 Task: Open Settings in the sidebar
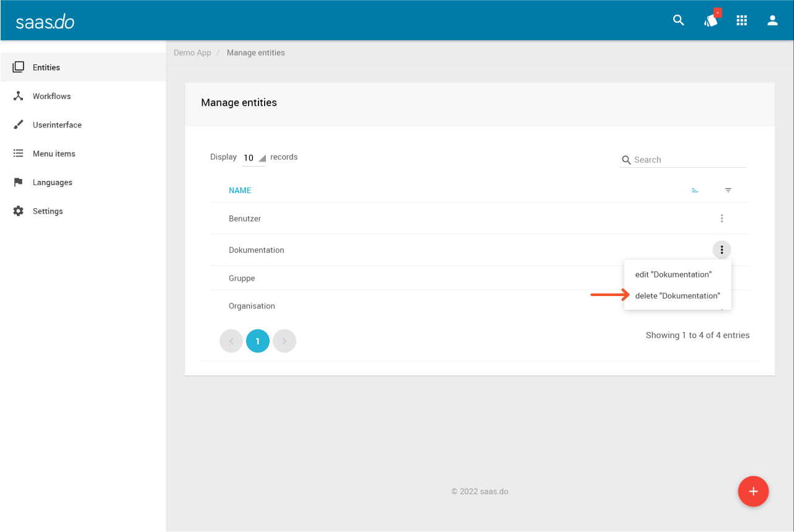coord(48,211)
